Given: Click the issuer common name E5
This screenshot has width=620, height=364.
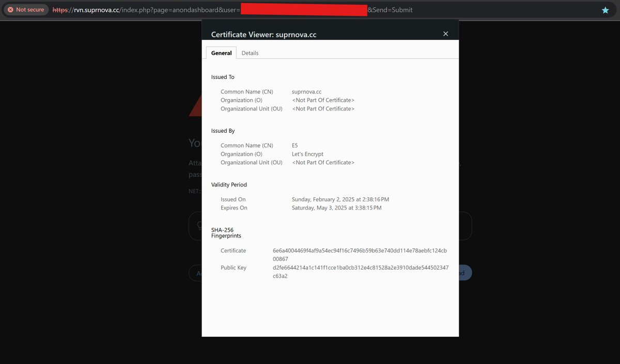Looking at the screenshot, I should coord(295,146).
